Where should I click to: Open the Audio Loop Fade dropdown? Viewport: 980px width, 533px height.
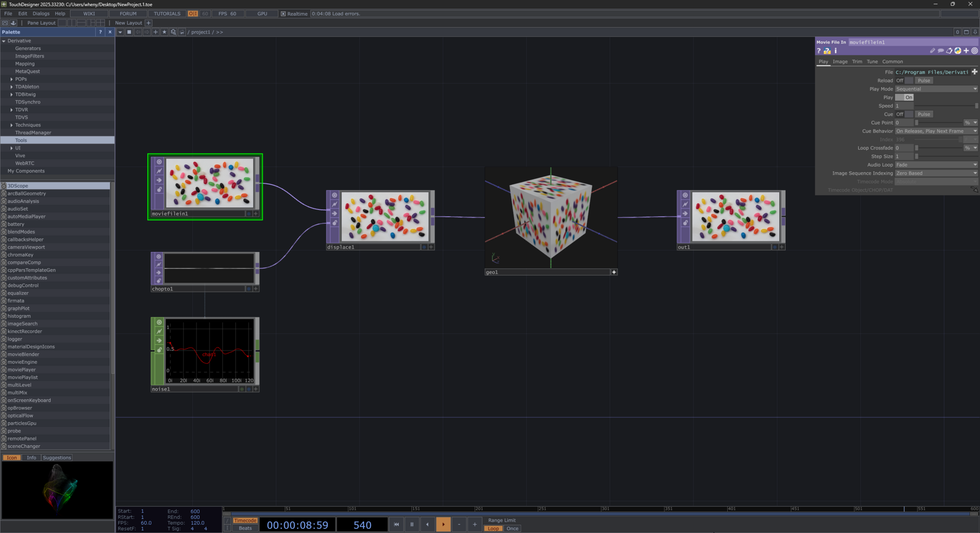tap(936, 165)
